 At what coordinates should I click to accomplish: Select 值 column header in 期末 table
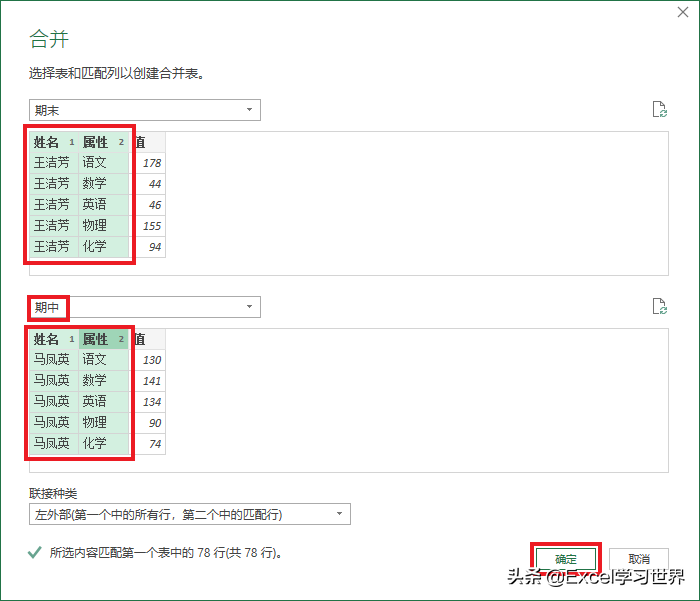[149, 142]
